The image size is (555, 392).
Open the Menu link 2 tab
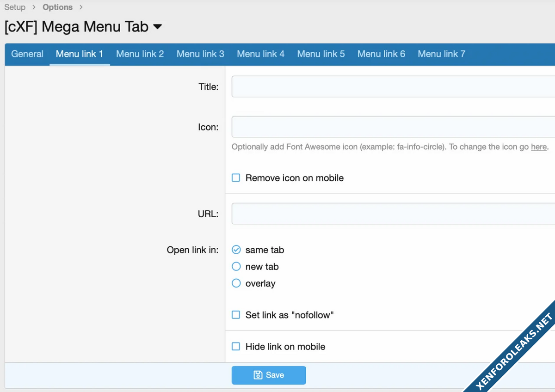(x=140, y=54)
